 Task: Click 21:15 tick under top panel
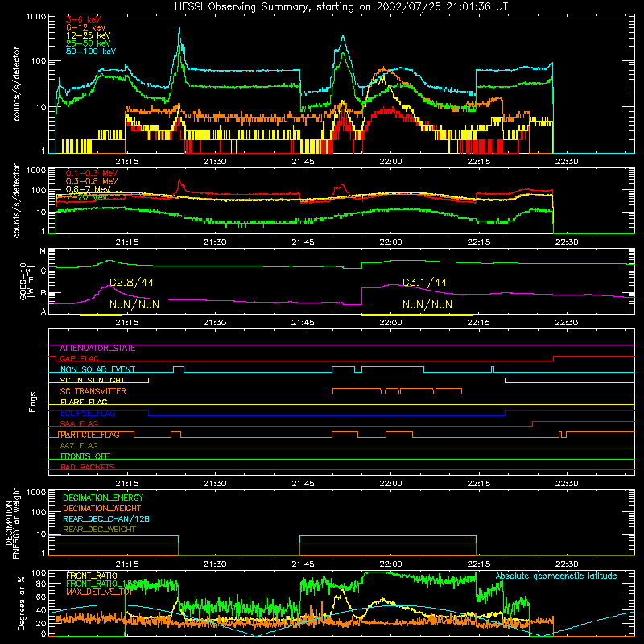pos(127,162)
